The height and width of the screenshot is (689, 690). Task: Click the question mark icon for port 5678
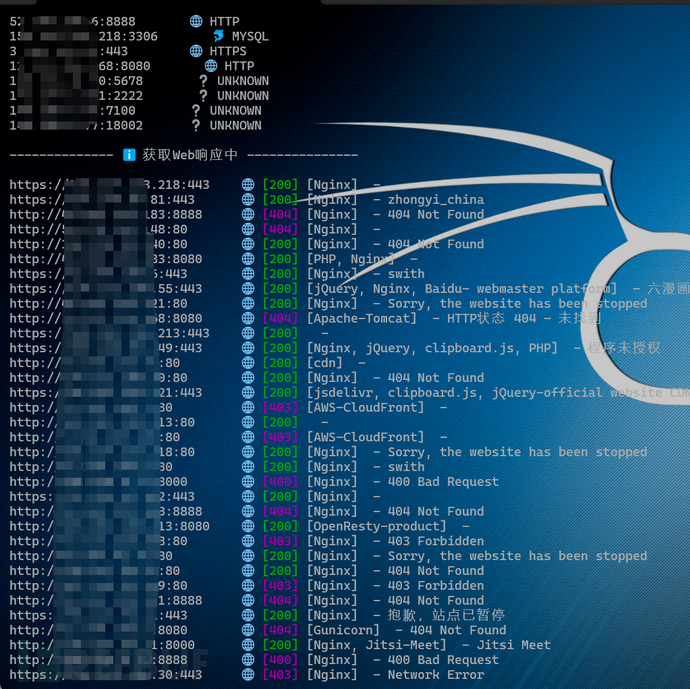tap(204, 81)
